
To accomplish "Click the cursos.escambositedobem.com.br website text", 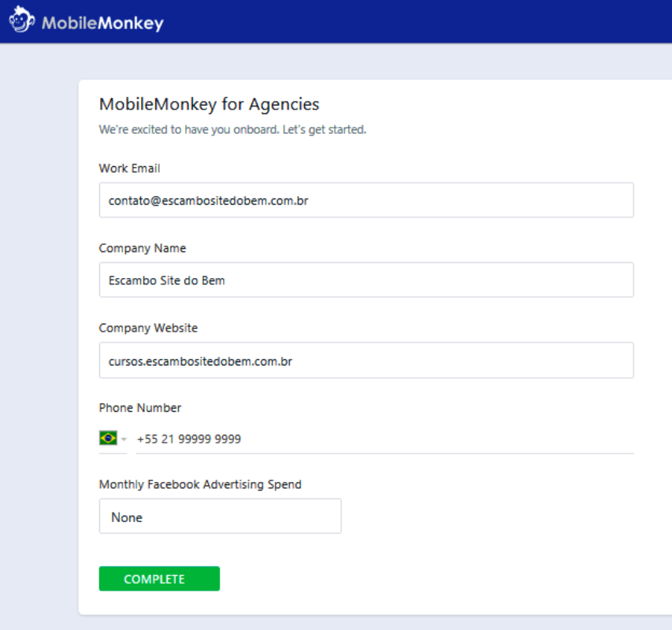I will 200,361.
